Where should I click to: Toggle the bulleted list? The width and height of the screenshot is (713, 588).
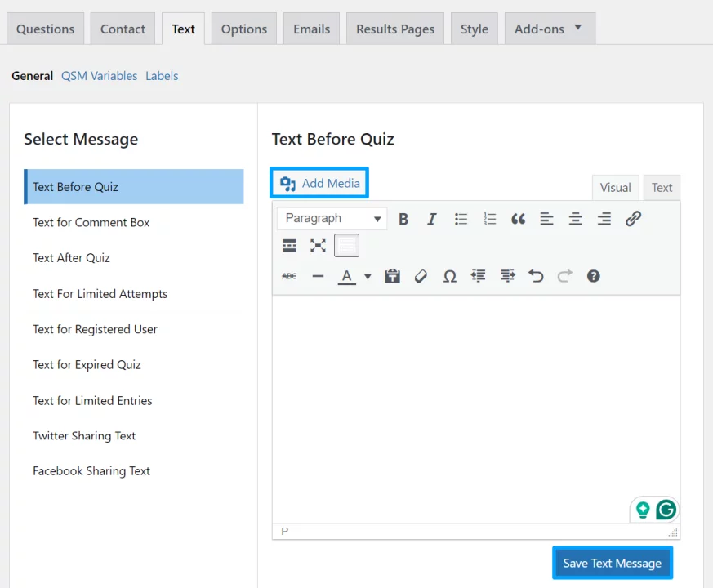click(461, 218)
